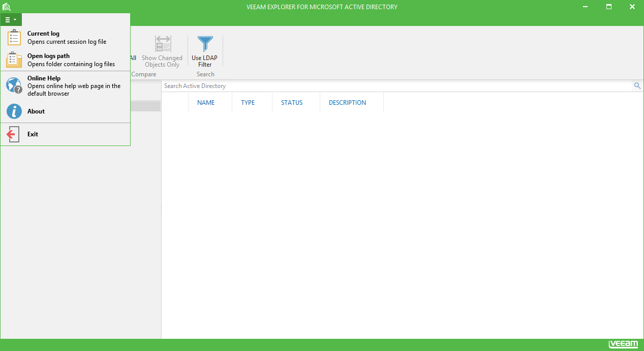Open Online Help from the menu
The height and width of the screenshot is (351, 644).
[x=65, y=85]
